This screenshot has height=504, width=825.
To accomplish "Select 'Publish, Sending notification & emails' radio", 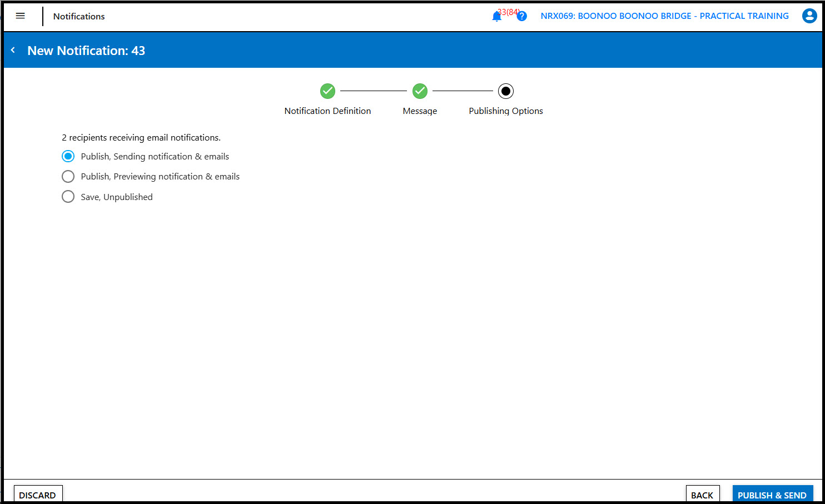I will 68,156.
